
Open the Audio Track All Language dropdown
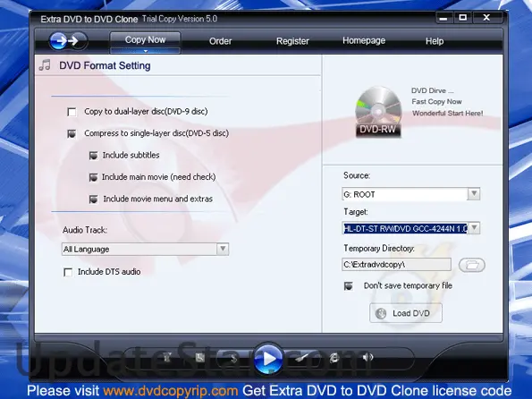click(145, 250)
